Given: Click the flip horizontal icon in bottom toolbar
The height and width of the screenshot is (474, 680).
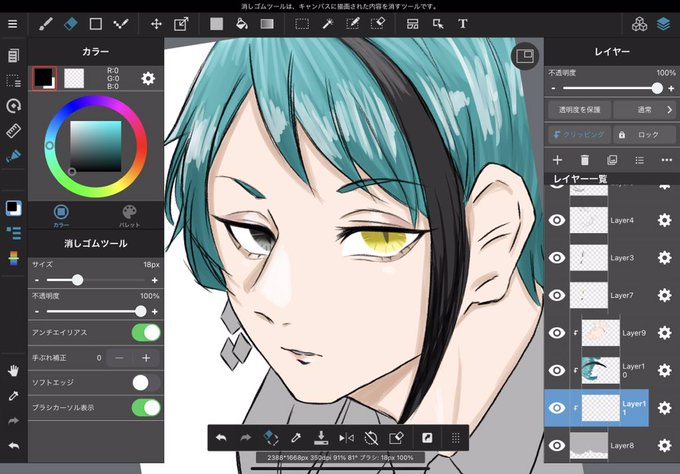Looking at the screenshot, I should click(346, 438).
